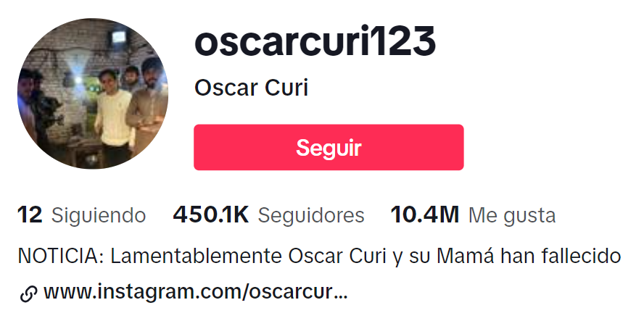Image resolution: width=644 pixels, height=321 pixels.
Task: Click the 450.1K followers number
Action: [211, 215]
